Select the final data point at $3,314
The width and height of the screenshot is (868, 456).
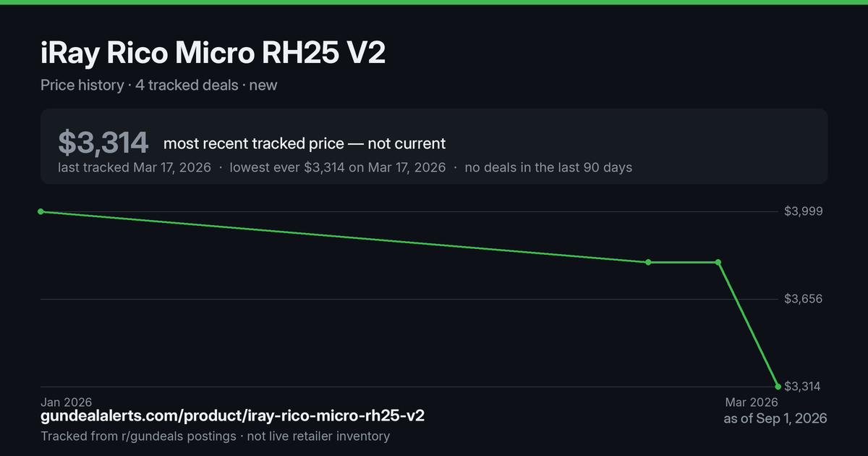pos(778,386)
